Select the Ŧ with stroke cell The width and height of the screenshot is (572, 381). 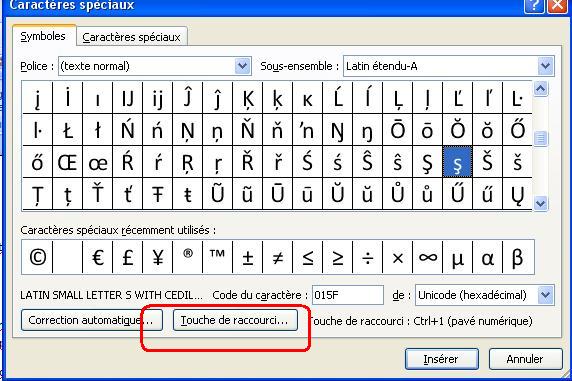(157, 194)
